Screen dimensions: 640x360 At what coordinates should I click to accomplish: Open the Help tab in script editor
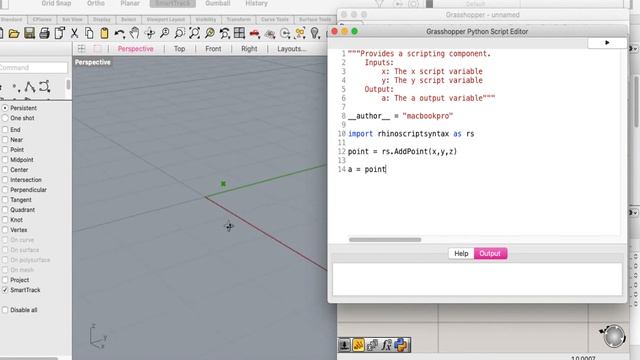click(x=461, y=253)
